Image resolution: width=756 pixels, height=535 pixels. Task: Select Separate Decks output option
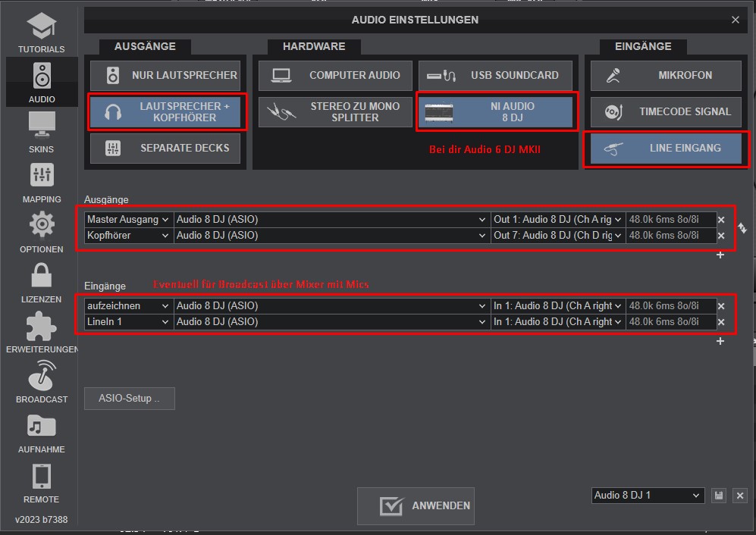point(165,148)
